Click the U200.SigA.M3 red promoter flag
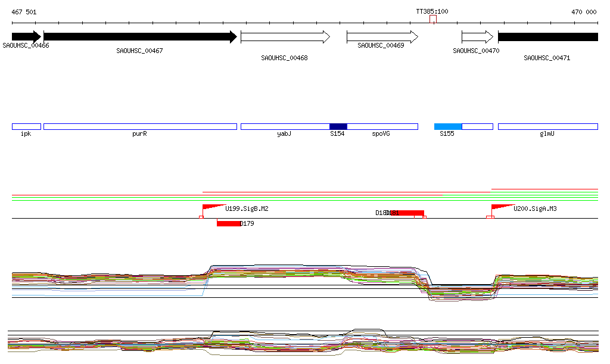610x364 pixels. click(x=501, y=208)
